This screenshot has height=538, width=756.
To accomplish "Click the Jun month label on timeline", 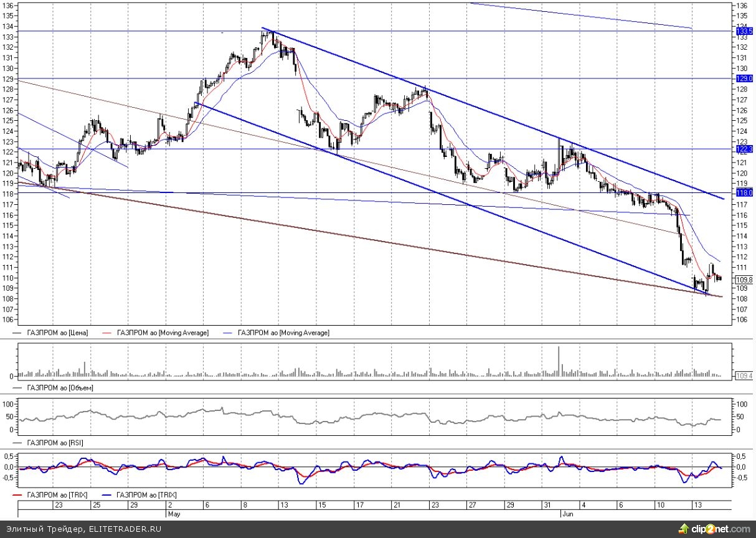I will click(567, 514).
